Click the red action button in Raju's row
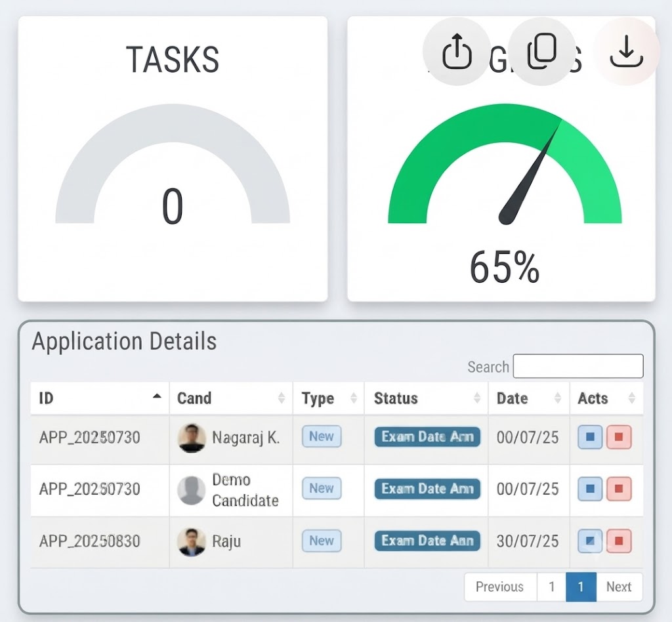This screenshot has height=622, width=672. coord(619,541)
